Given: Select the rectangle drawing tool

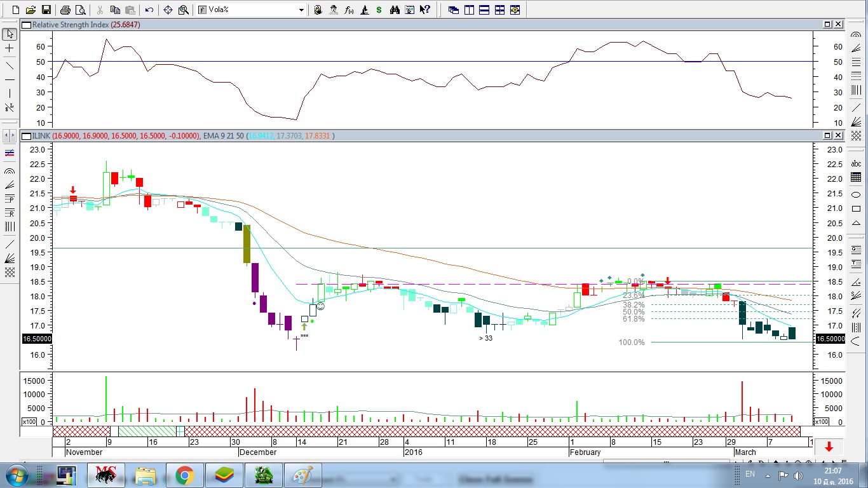Looking at the screenshot, I should pyautogui.click(x=855, y=208).
